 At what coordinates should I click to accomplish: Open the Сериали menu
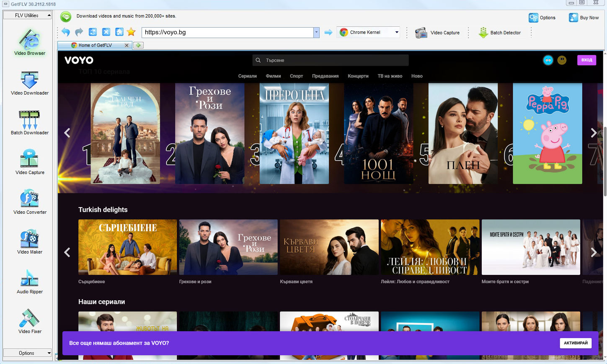point(247,76)
